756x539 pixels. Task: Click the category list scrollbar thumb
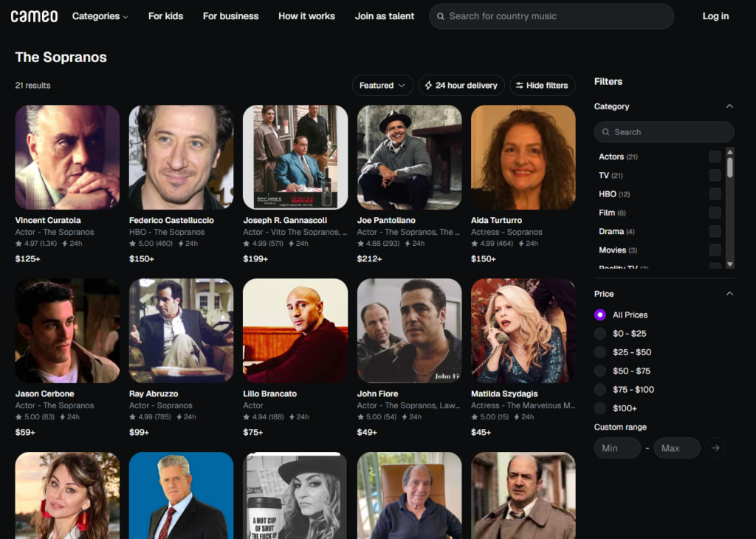click(730, 168)
